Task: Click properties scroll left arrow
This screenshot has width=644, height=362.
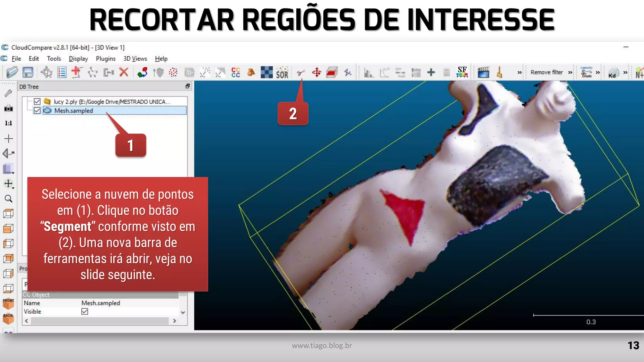Action: (26, 321)
